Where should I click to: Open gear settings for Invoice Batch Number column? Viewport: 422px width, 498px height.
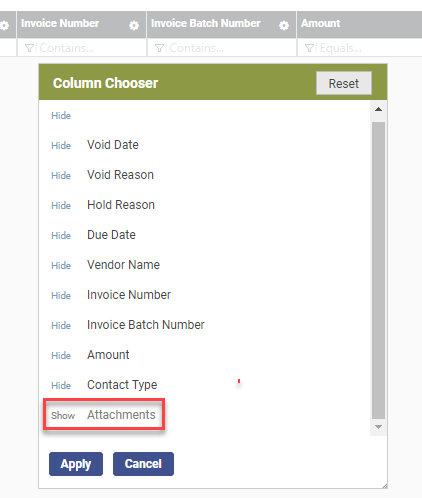tap(284, 25)
